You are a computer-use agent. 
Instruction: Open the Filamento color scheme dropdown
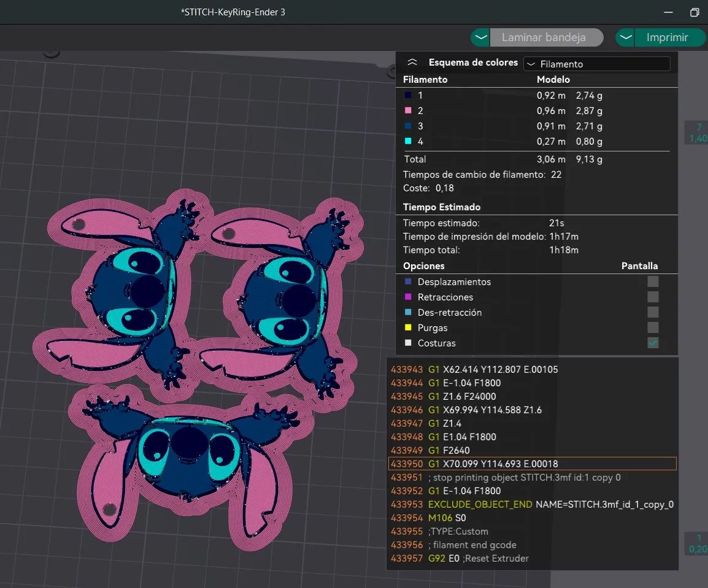click(596, 64)
